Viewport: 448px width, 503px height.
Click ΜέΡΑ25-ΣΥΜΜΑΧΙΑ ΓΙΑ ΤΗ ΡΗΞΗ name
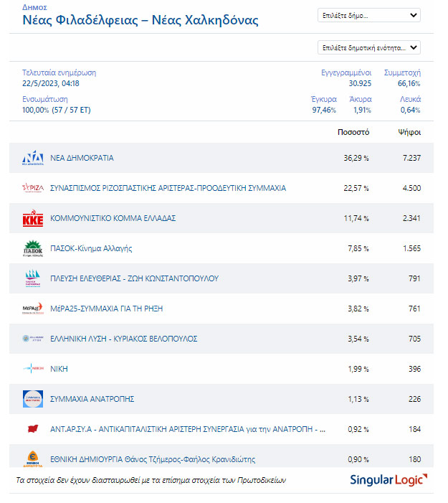pos(106,309)
